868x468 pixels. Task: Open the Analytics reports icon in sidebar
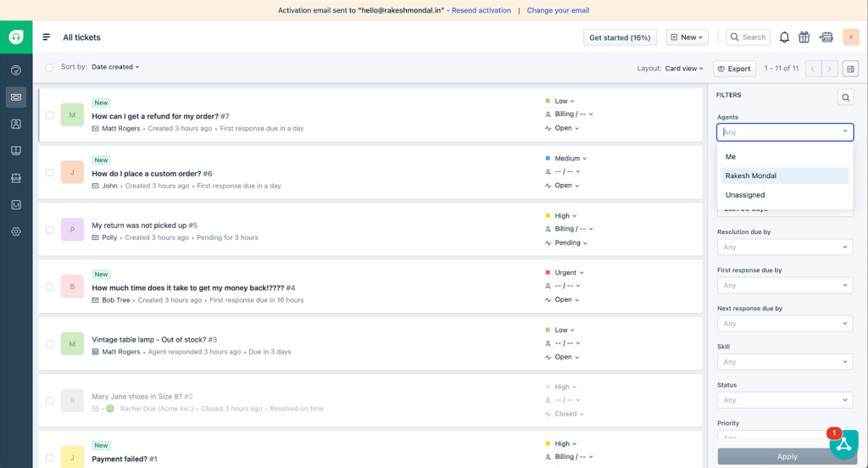(x=16, y=205)
